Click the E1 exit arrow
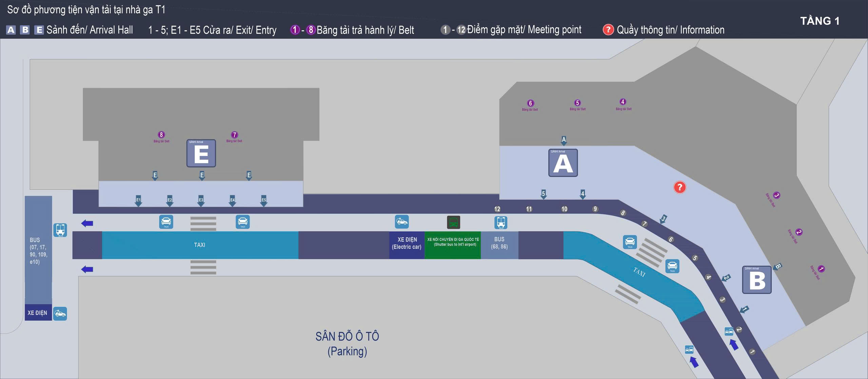 (x=138, y=201)
